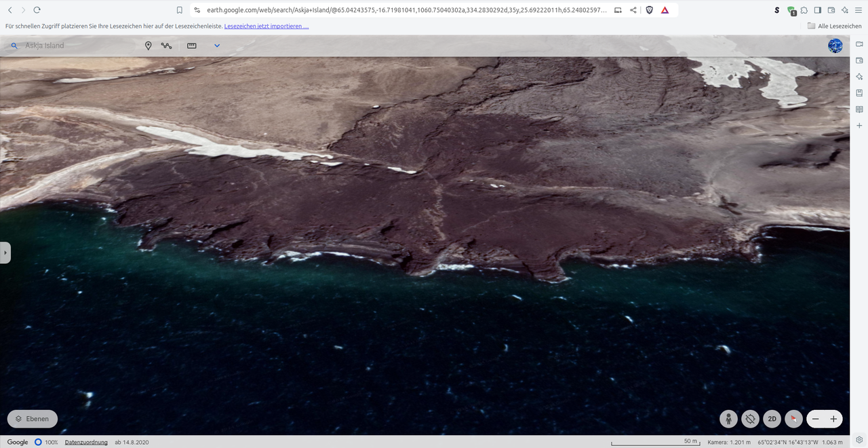The image size is (868, 448).
Task: Select the draw path or polygon tool
Action: (x=167, y=45)
